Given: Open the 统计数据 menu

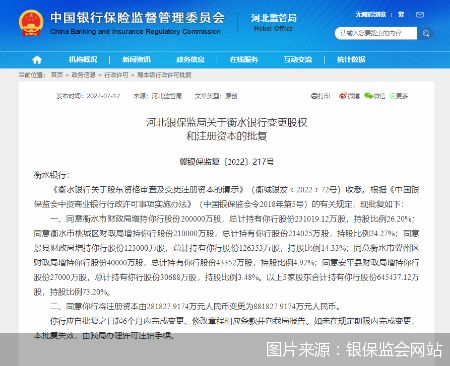Looking at the screenshot, I should (x=351, y=60).
